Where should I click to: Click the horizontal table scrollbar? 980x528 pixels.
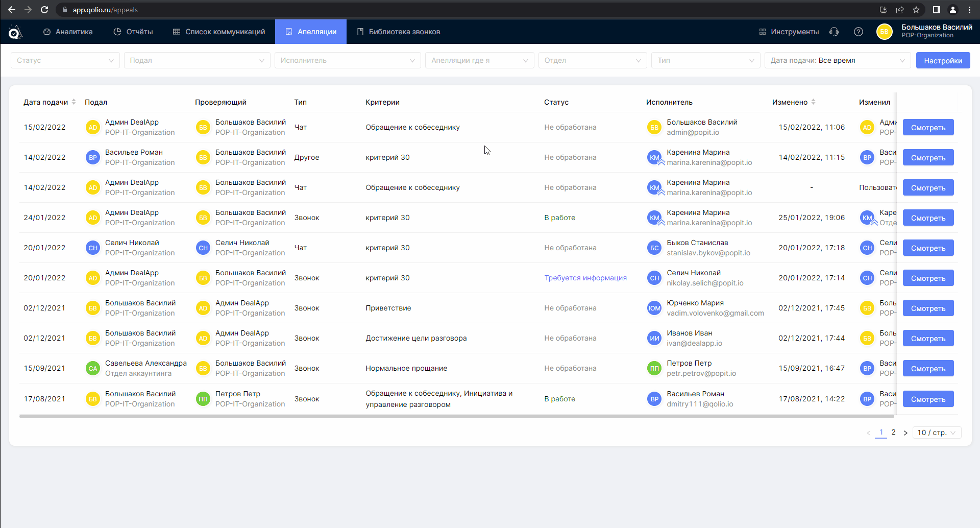tap(456, 417)
